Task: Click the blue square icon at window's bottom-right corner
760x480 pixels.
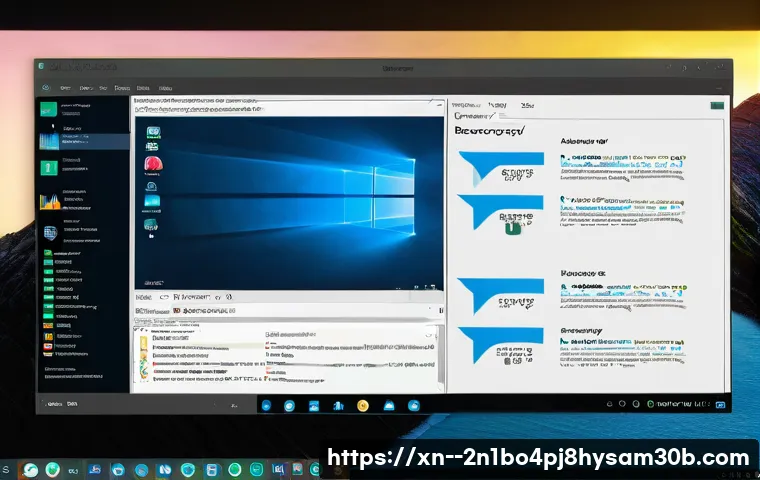Action: coord(721,404)
